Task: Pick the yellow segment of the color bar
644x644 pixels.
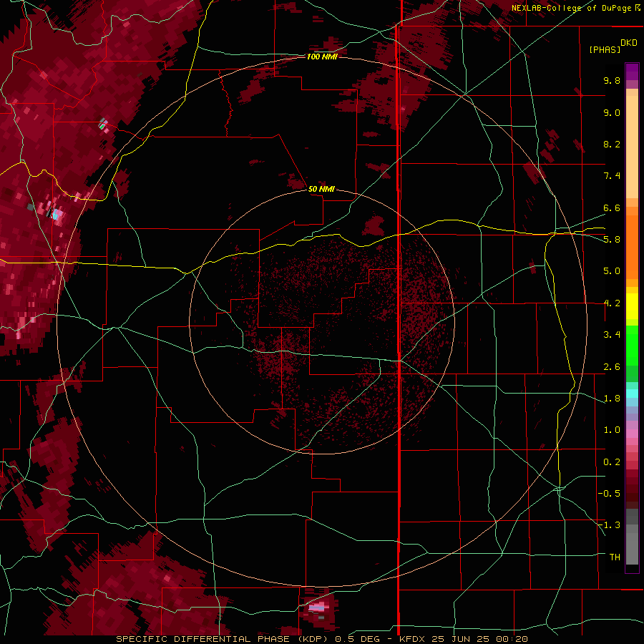Action: [632, 306]
